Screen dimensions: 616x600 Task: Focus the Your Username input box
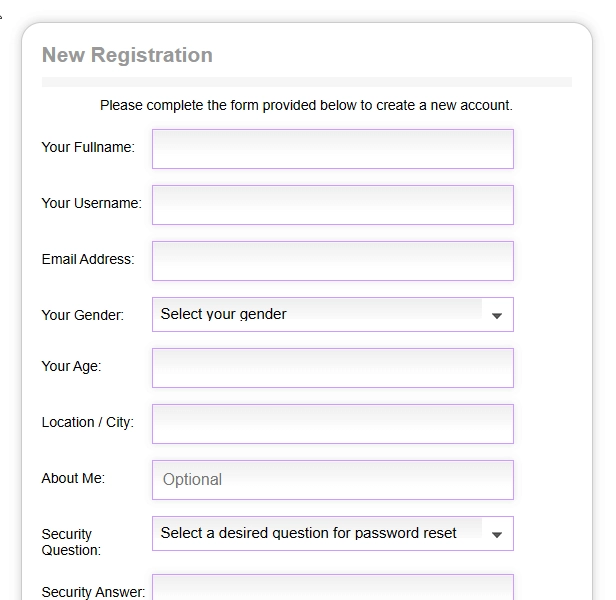[x=332, y=204]
